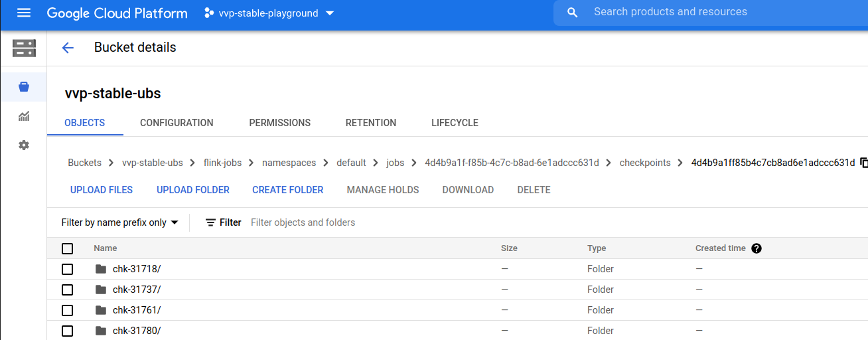Sort by the Name column header
Image resolution: width=868 pixels, height=340 pixels.
pos(106,248)
